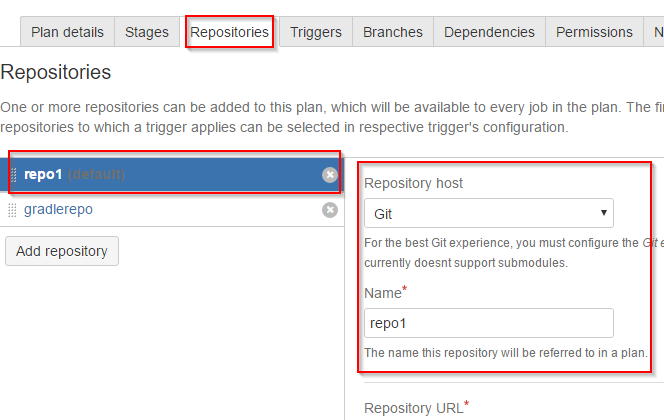Click the Add repository button
This screenshot has width=664, height=420.
(x=62, y=251)
